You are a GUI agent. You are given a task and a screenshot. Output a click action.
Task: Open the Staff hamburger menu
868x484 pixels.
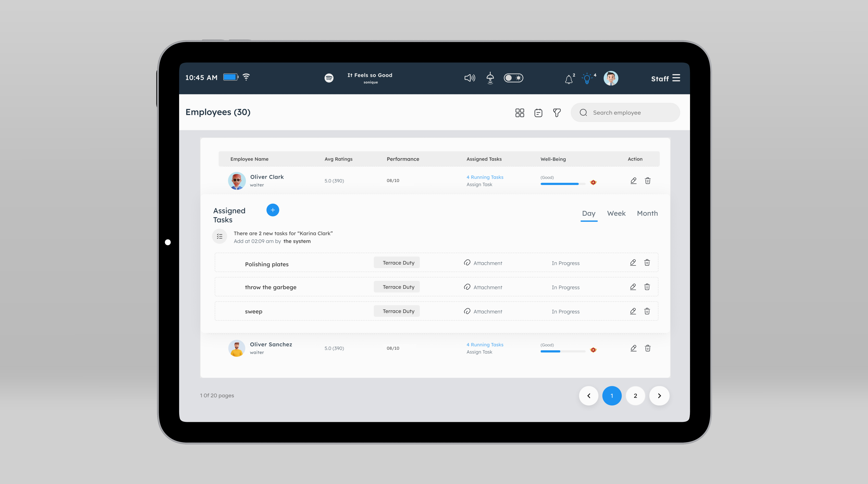(x=676, y=78)
